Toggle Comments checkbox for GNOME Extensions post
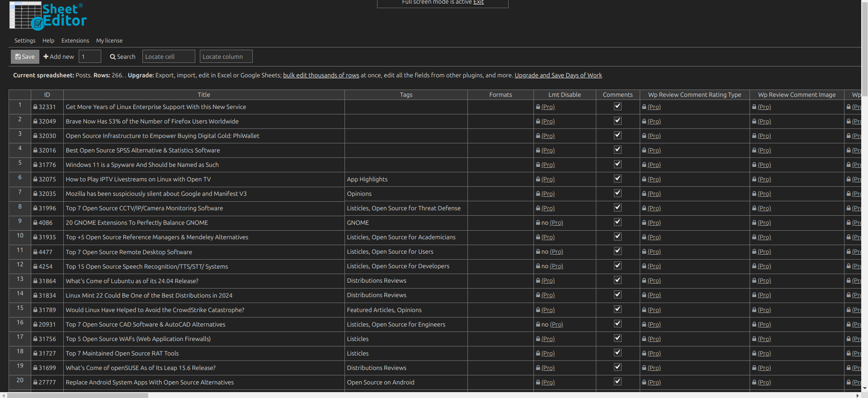This screenshot has width=868, height=398. 618,222
